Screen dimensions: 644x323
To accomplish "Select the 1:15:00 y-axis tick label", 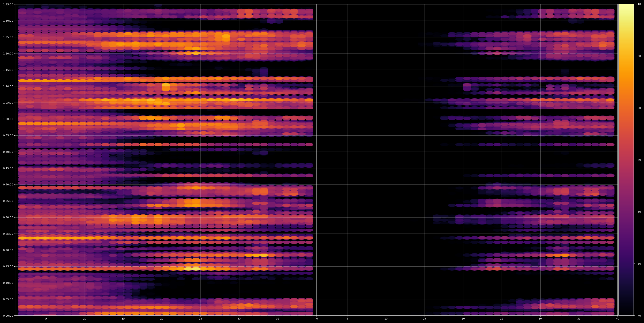I will pos(8,70).
